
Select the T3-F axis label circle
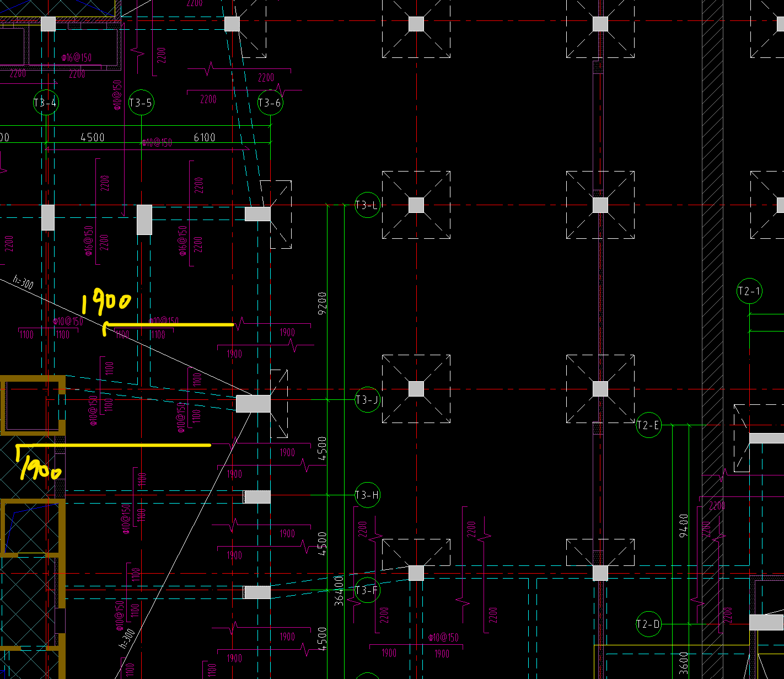[367, 591]
